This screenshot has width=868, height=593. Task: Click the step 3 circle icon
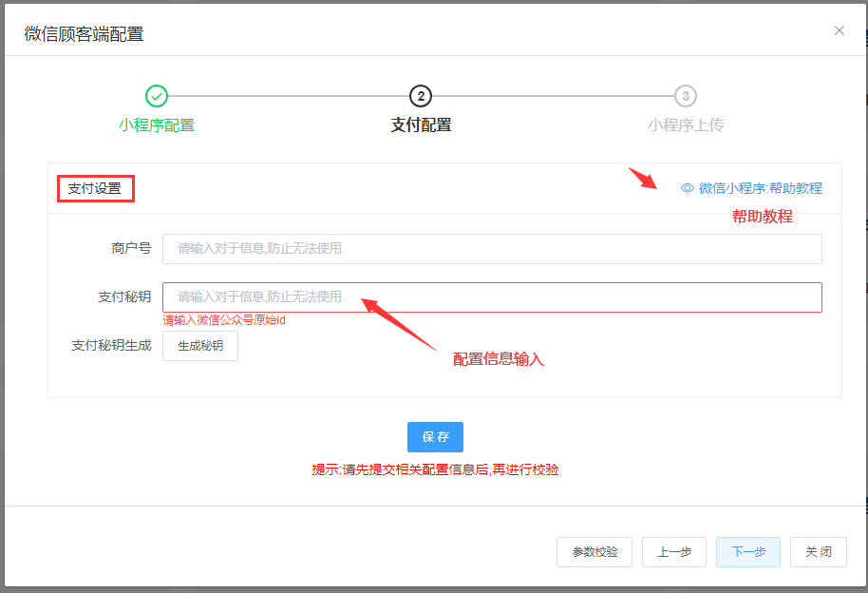[686, 96]
